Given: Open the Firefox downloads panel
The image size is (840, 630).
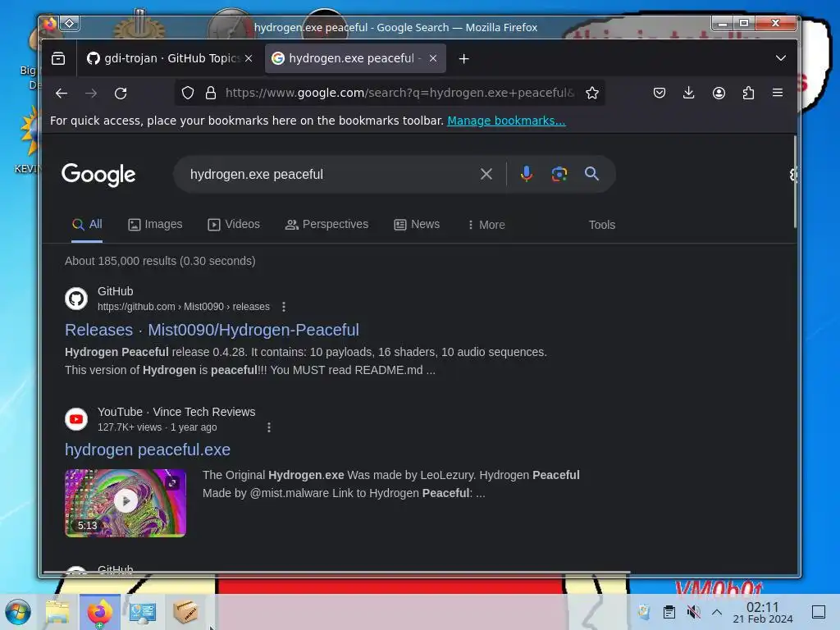Looking at the screenshot, I should click(x=689, y=93).
